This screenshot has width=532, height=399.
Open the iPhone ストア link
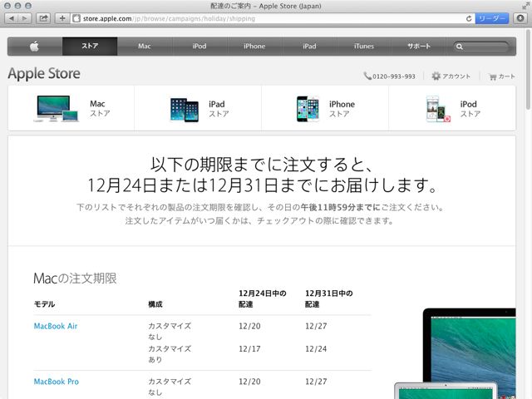342,109
